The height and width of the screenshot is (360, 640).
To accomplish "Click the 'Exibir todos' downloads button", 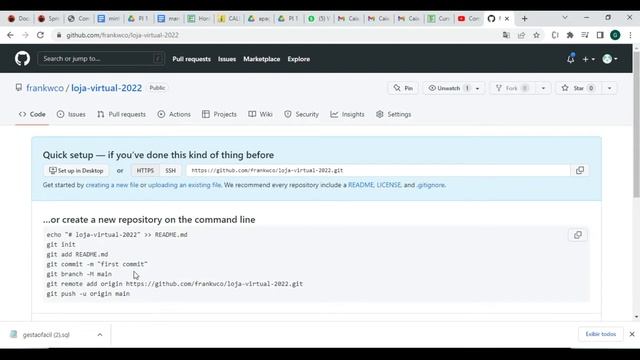I will 601,334.
